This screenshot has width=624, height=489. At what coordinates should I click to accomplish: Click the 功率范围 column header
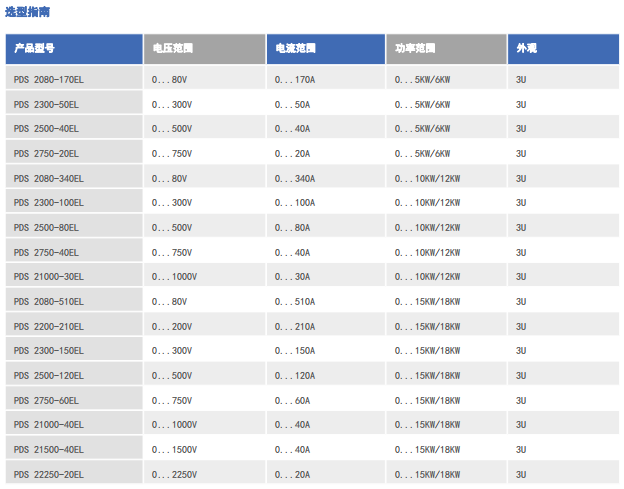(x=446, y=49)
